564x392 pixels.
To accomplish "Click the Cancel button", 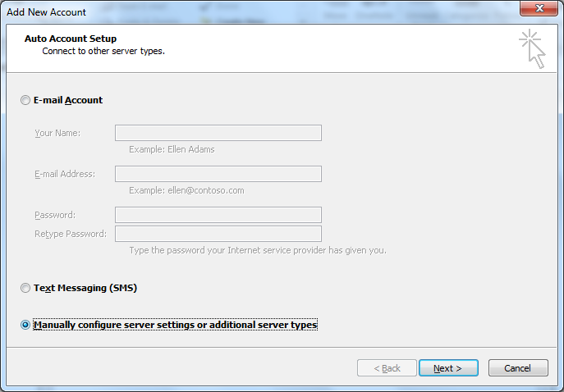I will click(518, 368).
